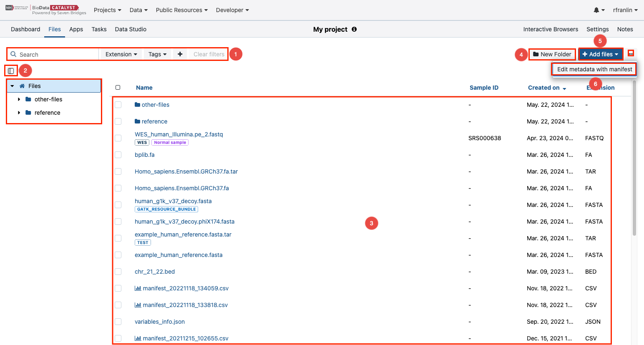Open WES_human_Illumina.pe_2.fastq file link
The width and height of the screenshot is (644, 345).
(179, 134)
